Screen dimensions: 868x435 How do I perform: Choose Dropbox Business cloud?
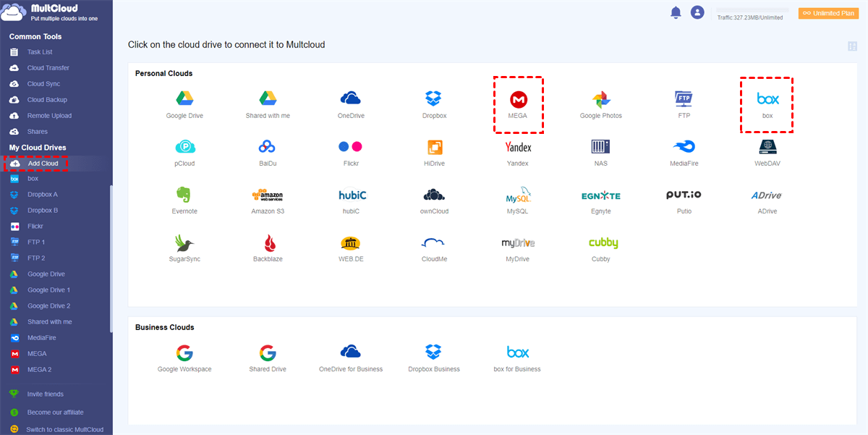click(434, 359)
